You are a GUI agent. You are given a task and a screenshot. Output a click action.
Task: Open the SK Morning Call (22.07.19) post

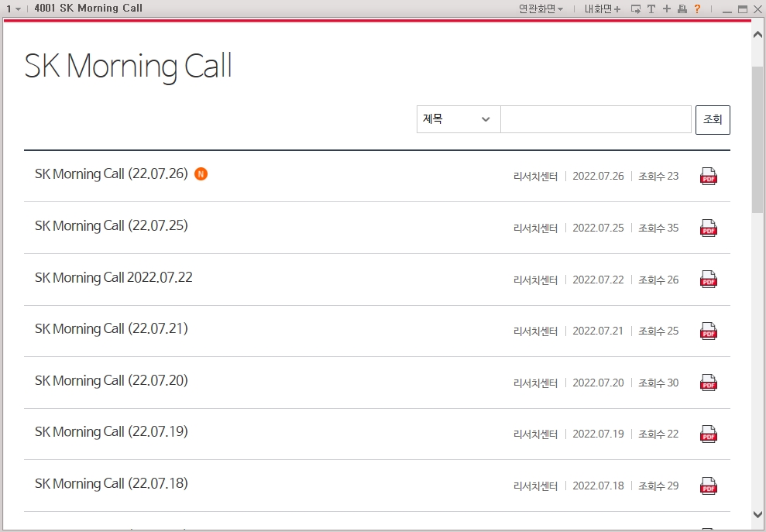point(112,432)
